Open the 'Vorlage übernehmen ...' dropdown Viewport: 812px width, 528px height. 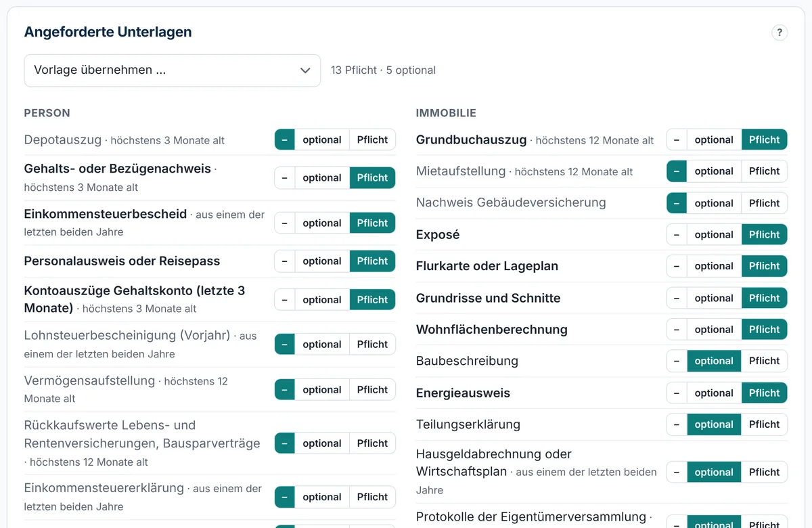173,70
